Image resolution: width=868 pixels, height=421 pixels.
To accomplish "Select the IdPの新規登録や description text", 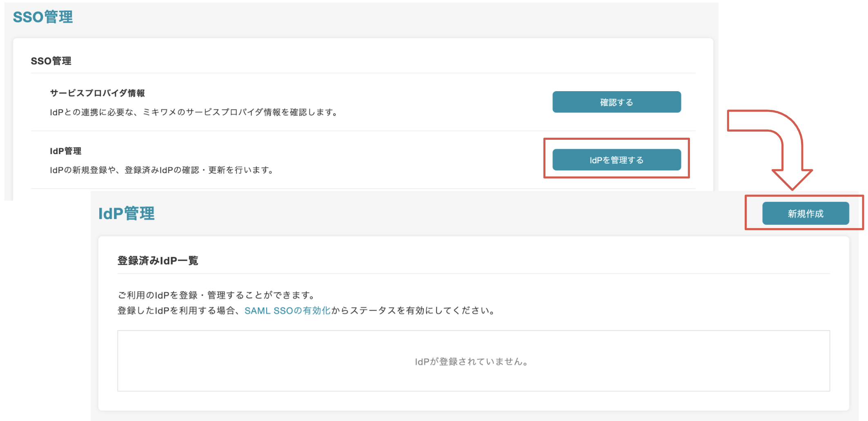I will coord(162,170).
